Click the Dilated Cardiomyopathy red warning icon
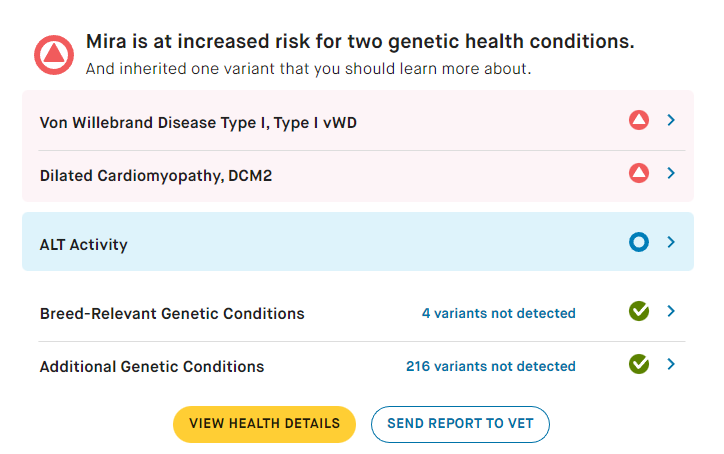 click(639, 174)
